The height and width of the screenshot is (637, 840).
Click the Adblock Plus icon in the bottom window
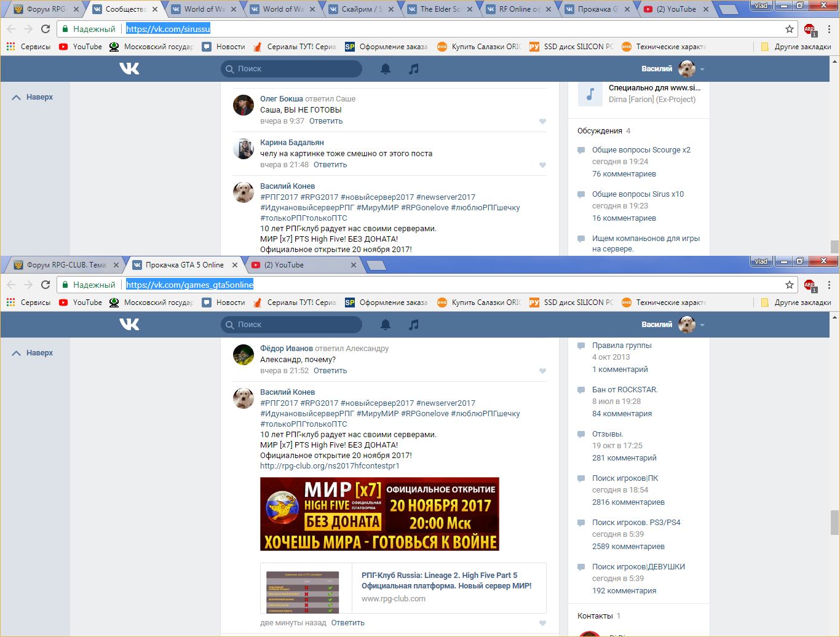[809, 285]
